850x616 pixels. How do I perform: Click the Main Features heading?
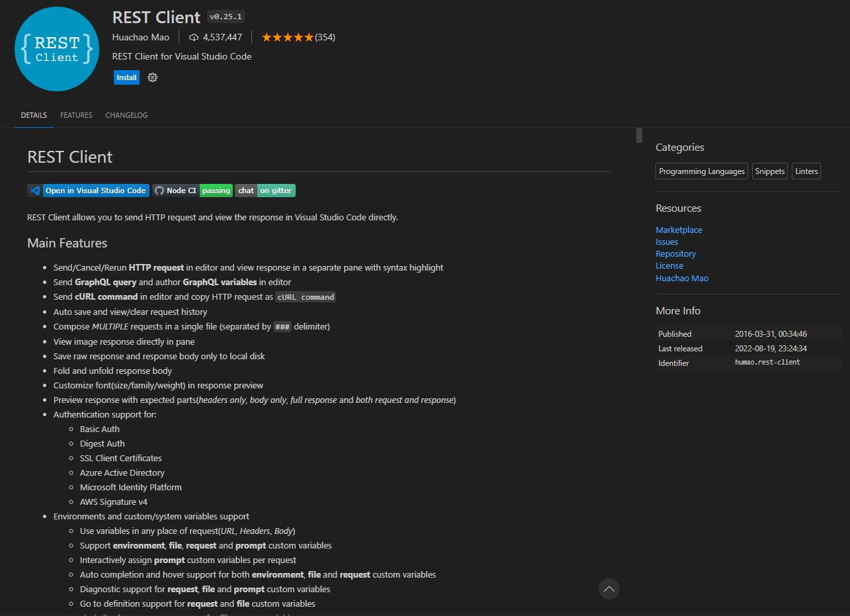tap(67, 243)
